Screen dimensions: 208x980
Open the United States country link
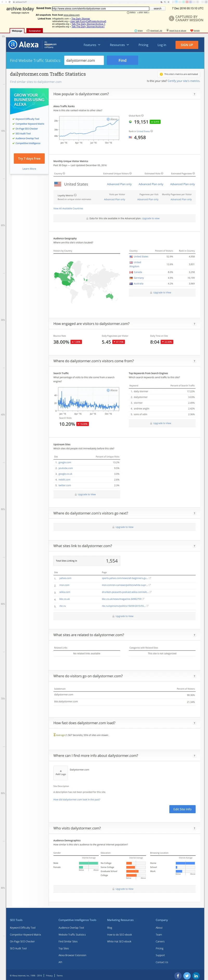(141, 257)
